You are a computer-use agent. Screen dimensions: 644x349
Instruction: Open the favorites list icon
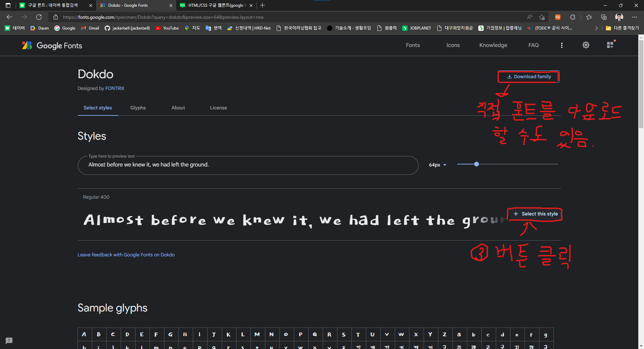[589, 17]
